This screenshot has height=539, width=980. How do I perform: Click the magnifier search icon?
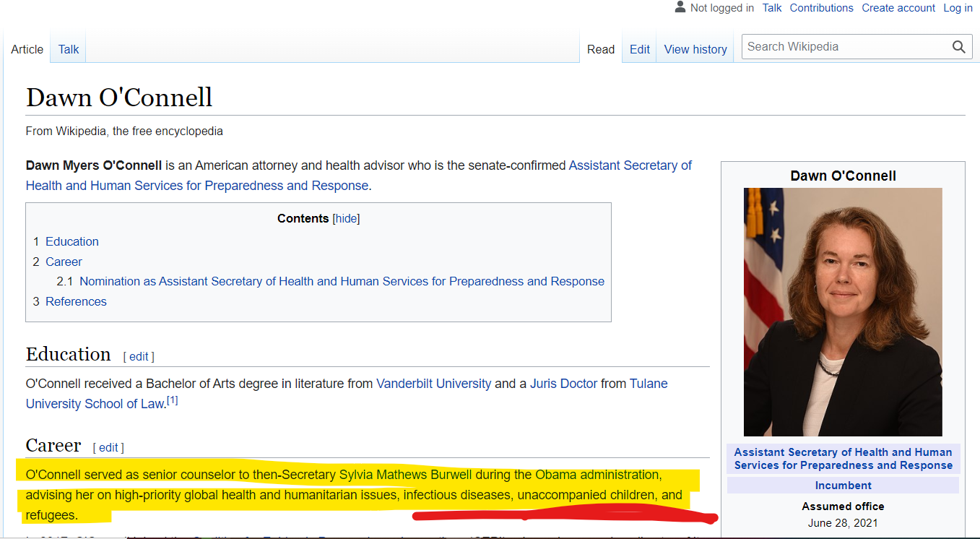(958, 47)
